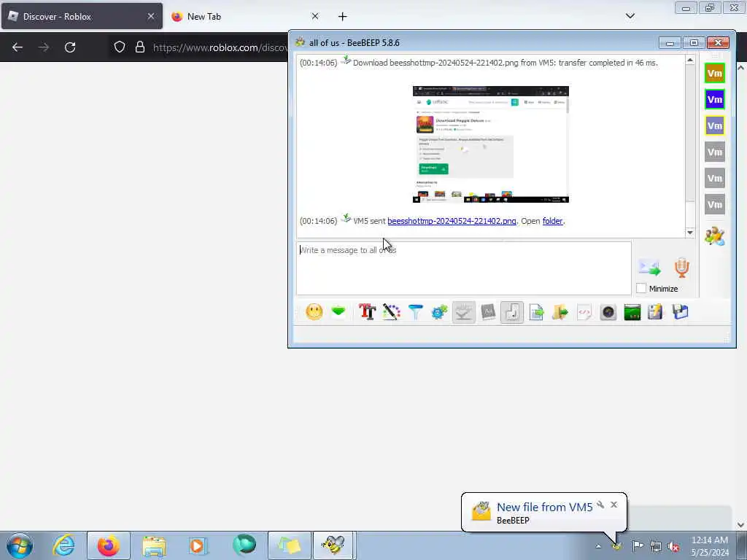Close the Discover - Roblox tab
This screenshot has width=747, height=560.
click(150, 16)
